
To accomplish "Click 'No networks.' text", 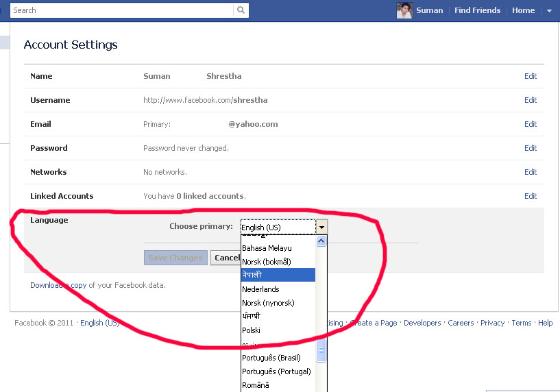I will pos(165,172).
